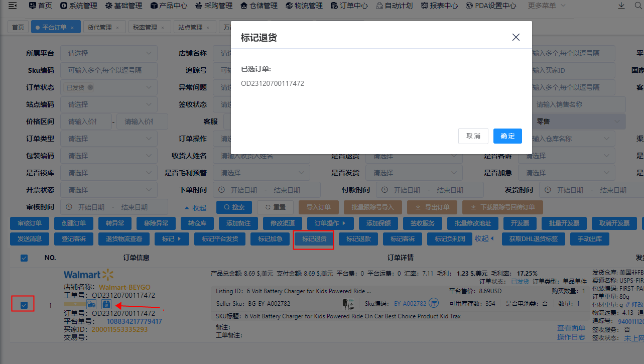Click the Walmart platform logo in order info
The width and height of the screenshot is (644, 364).
tap(88, 274)
